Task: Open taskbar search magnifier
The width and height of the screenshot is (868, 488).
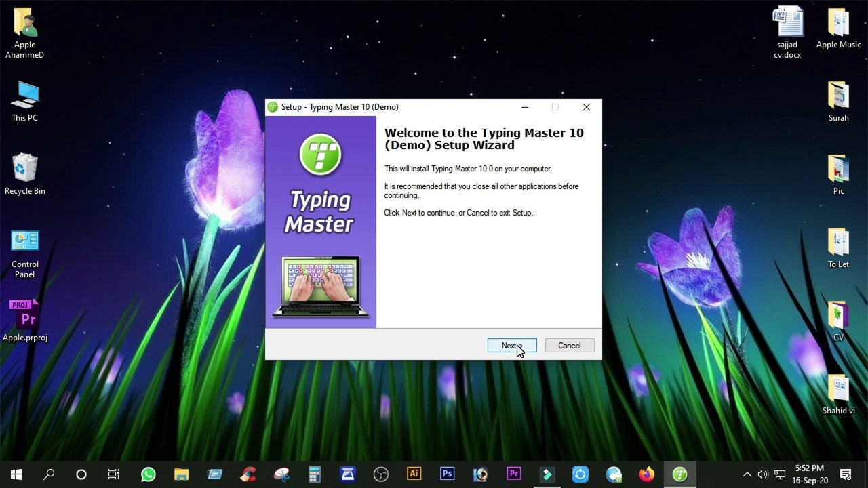Action: click(49, 474)
